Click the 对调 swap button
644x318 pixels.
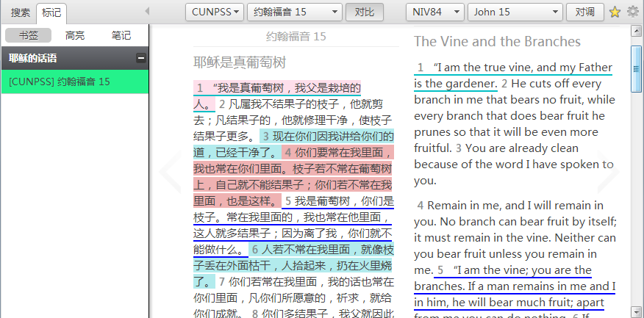click(x=585, y=12)
